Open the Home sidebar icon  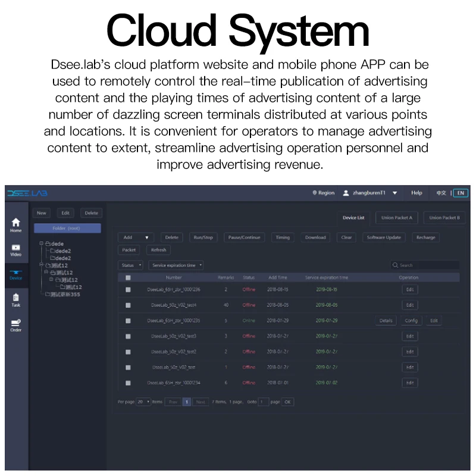[16, 225]
